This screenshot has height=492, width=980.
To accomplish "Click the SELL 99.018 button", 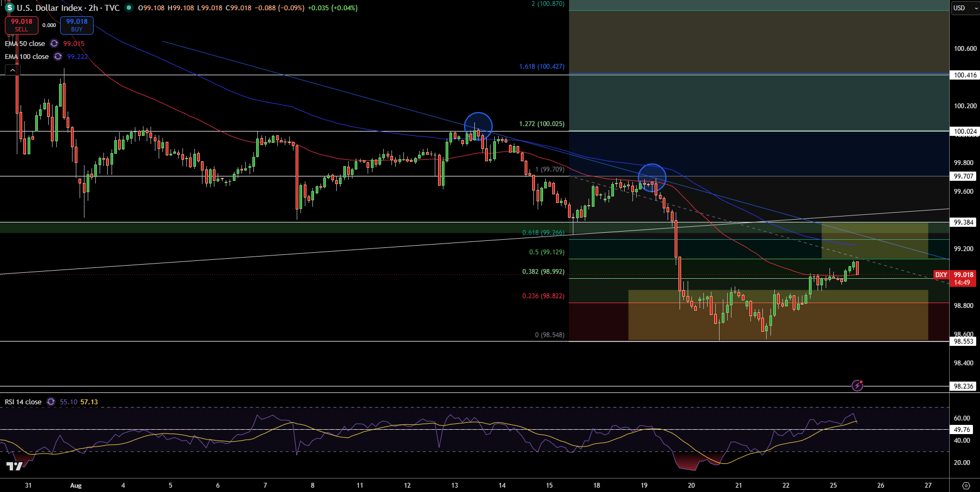I will coord(22,25).
